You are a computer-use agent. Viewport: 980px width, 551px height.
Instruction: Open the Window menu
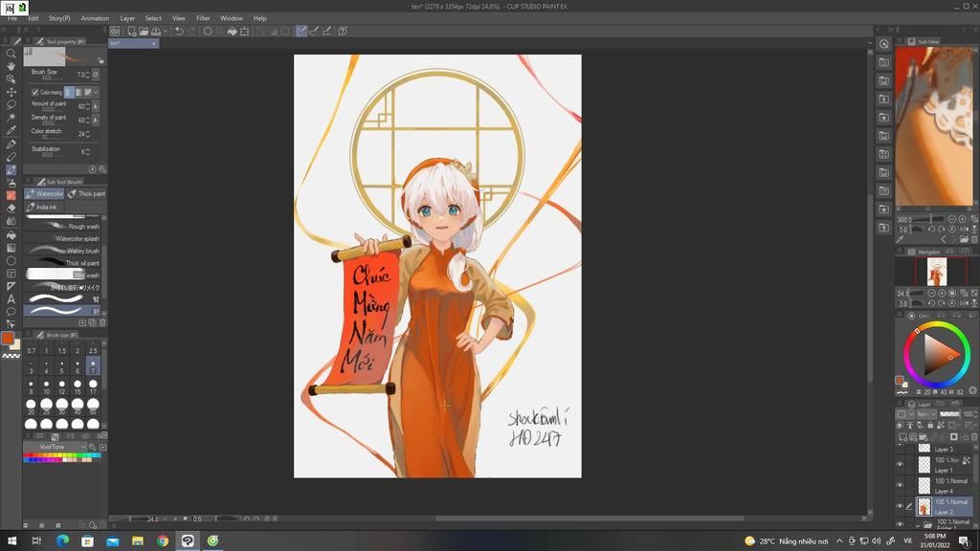(x=232, y=18)
